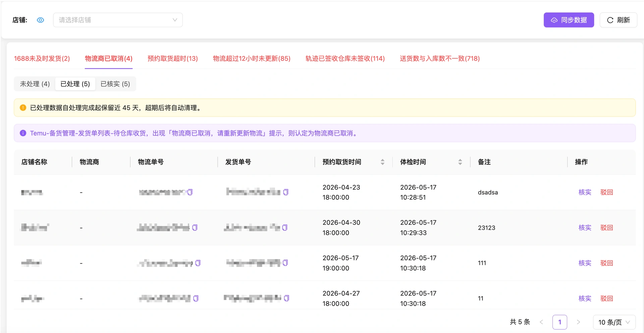
Task: Click the 备注 column header
Action: click(484, 162)
